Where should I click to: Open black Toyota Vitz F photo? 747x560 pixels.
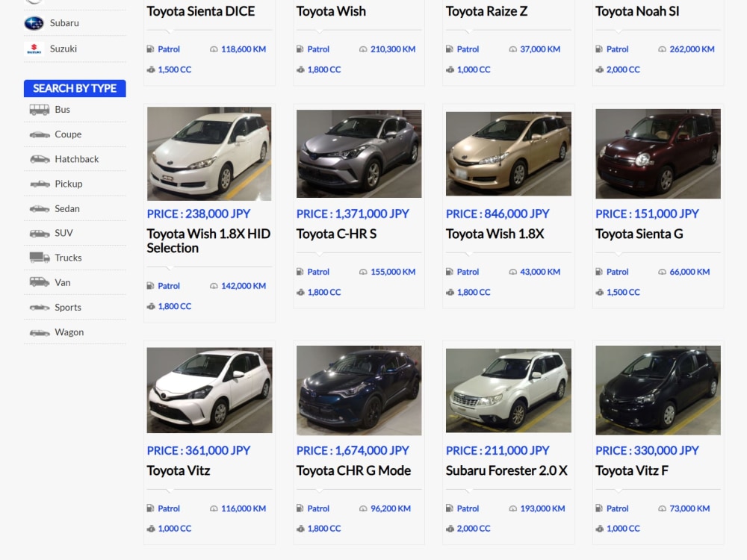(x=658, y=390)
